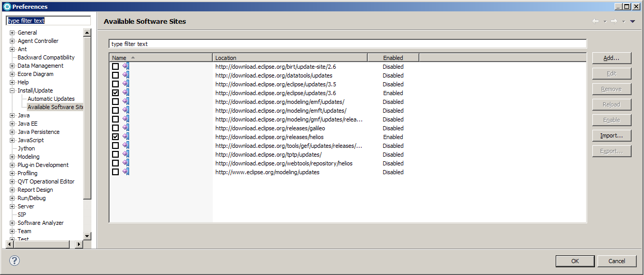Expand the Java EE tree node

click(12, 124)
